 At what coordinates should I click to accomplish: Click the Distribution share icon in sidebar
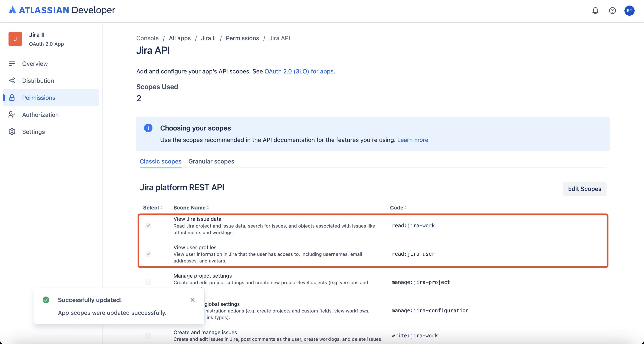pos(12,80)
